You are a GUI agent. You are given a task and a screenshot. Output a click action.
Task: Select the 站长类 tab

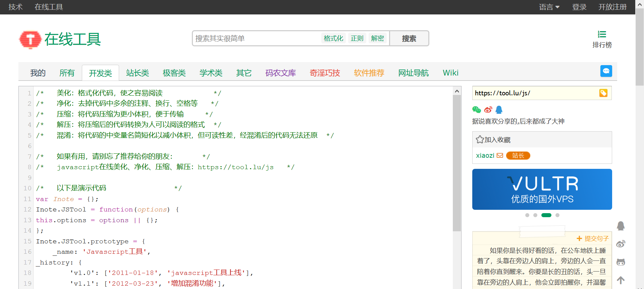tap(138, 73)
